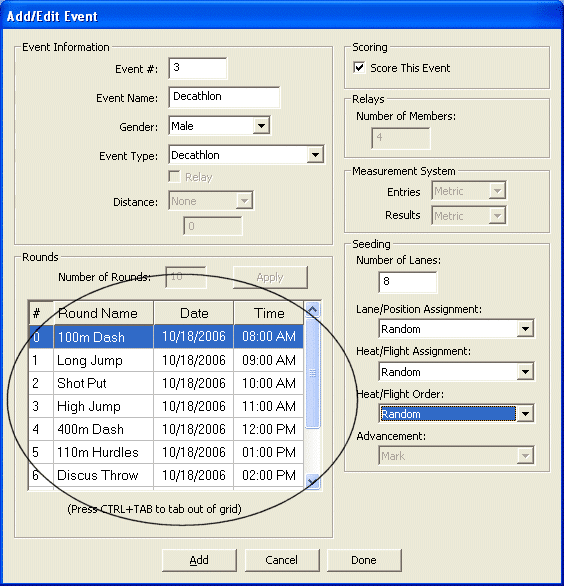Click the Add button
This screenshot has width=564, height=586.
pyautogui.click(x=199, y=560)
